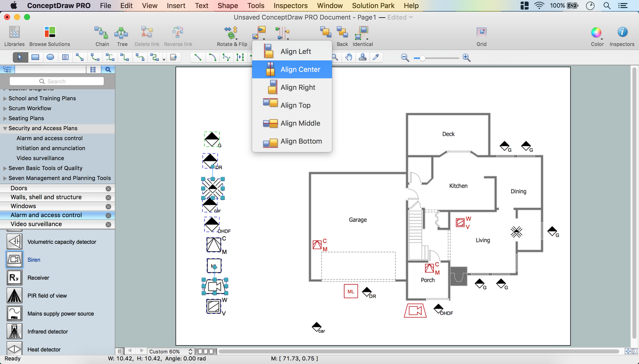Screen dimensions: 639x364
Task: Close the Doors library
Action: pos(108,189)
